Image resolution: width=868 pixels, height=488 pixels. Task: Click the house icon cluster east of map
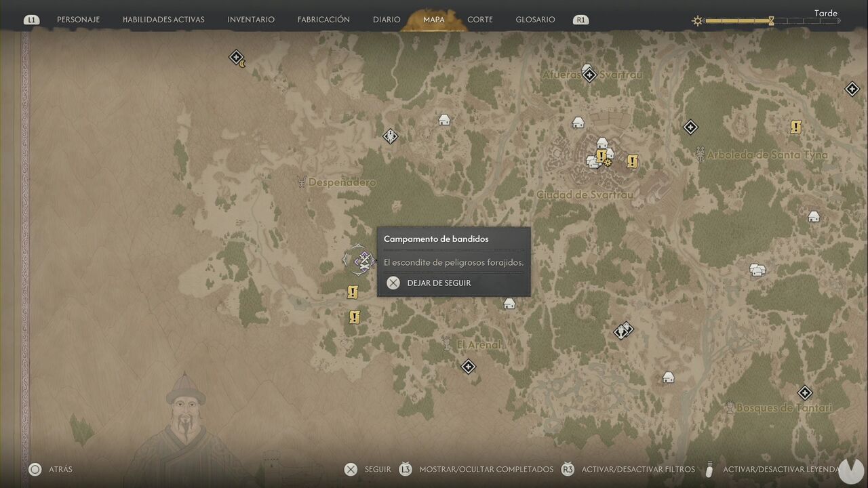[757, 270]
